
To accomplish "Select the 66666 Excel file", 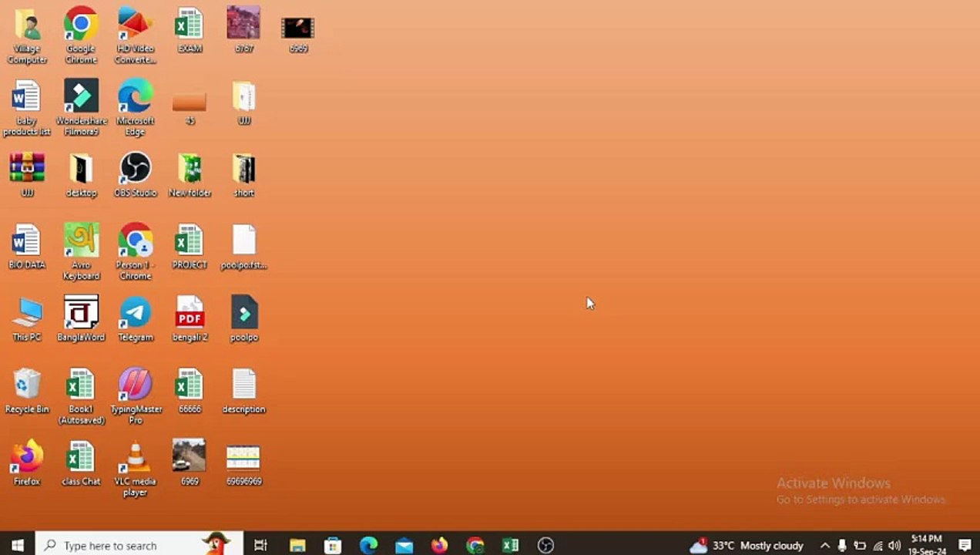I will [x=190, y=391].
